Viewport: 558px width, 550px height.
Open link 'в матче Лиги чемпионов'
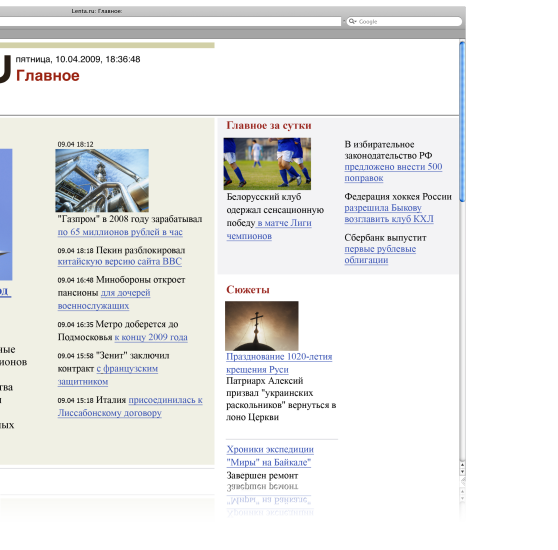click(x=269, y=229)
